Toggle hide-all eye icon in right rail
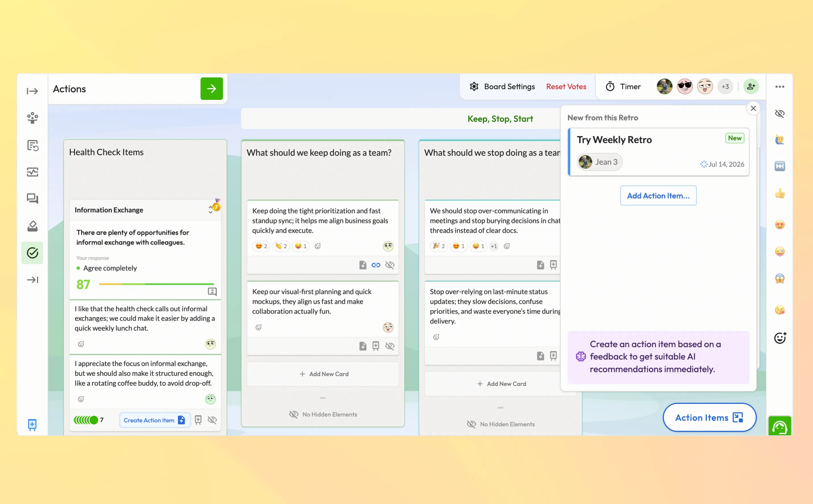 [780, 114]
